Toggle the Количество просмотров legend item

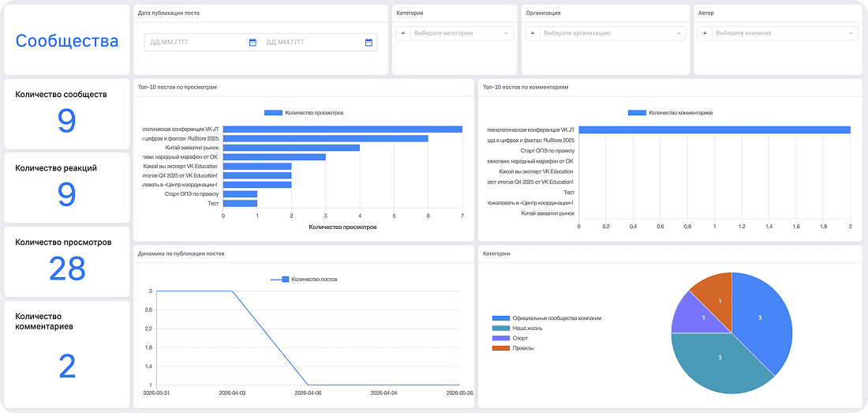(x=304, y=112)
